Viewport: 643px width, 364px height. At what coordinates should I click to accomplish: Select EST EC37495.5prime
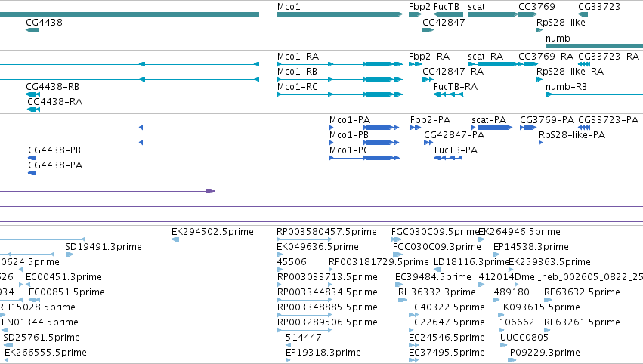[447, 353]
